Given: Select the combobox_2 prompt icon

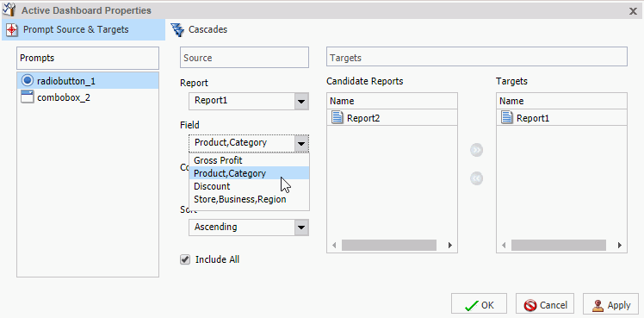Looking at the screenshot, I should [27, 97].
